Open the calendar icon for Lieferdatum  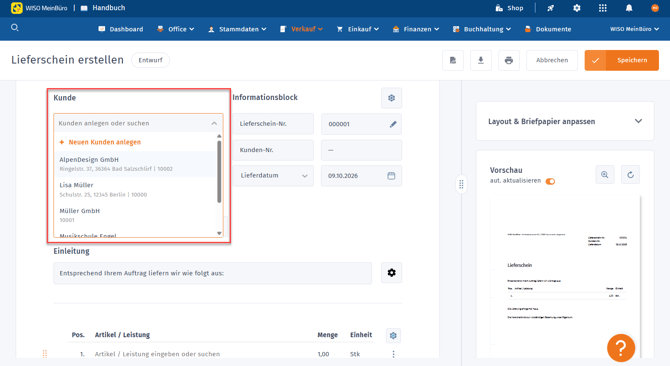pyautogui.click(x=391, y=176)
